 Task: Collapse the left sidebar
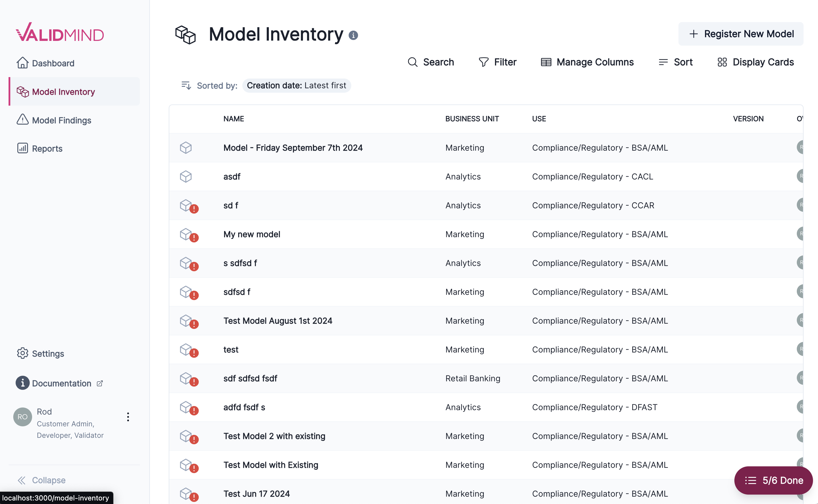tap(41, 480)
